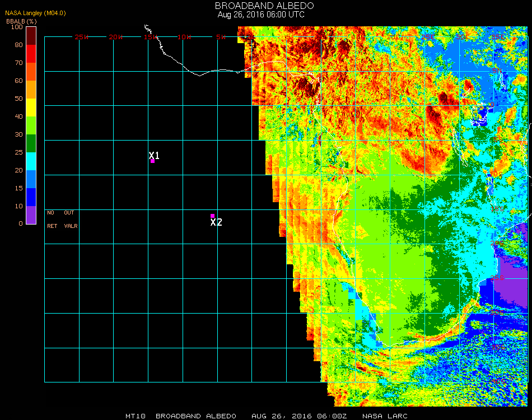Select the light green 30-40 colorbar segment
532x420 pixels.
tap(31, 125)
